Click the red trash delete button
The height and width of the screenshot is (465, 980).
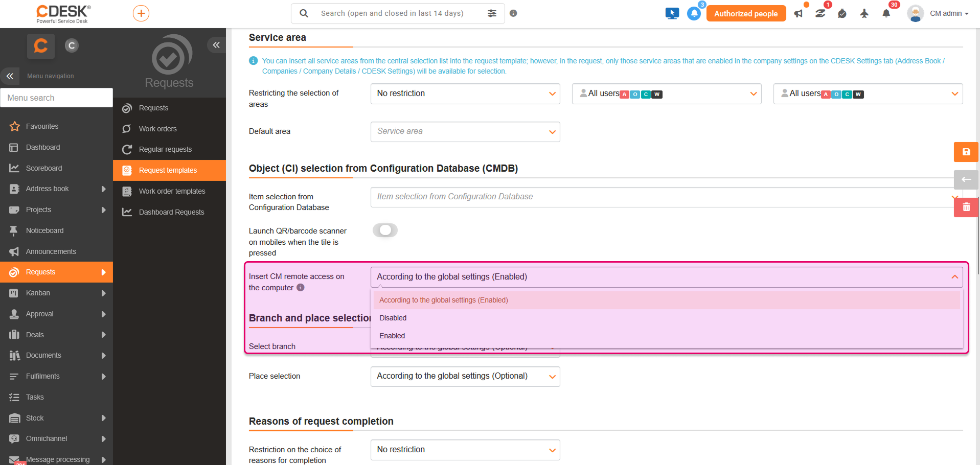966,207
